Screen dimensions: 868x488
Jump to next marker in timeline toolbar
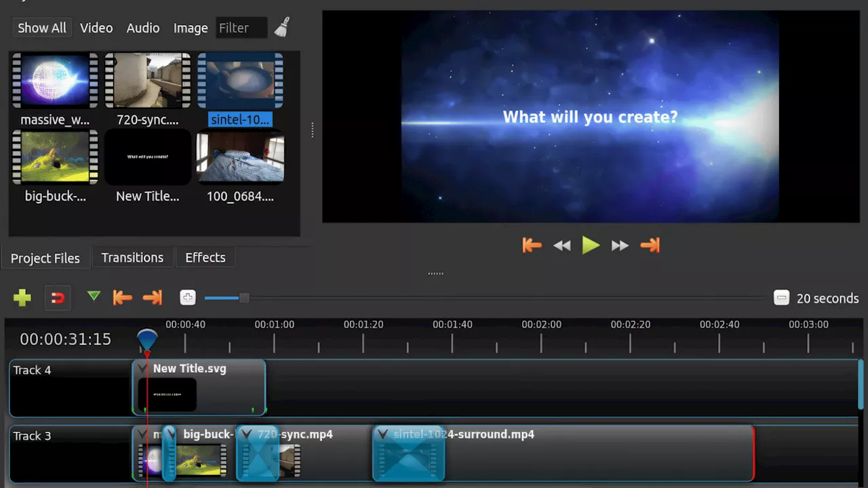tap(153, 298)
